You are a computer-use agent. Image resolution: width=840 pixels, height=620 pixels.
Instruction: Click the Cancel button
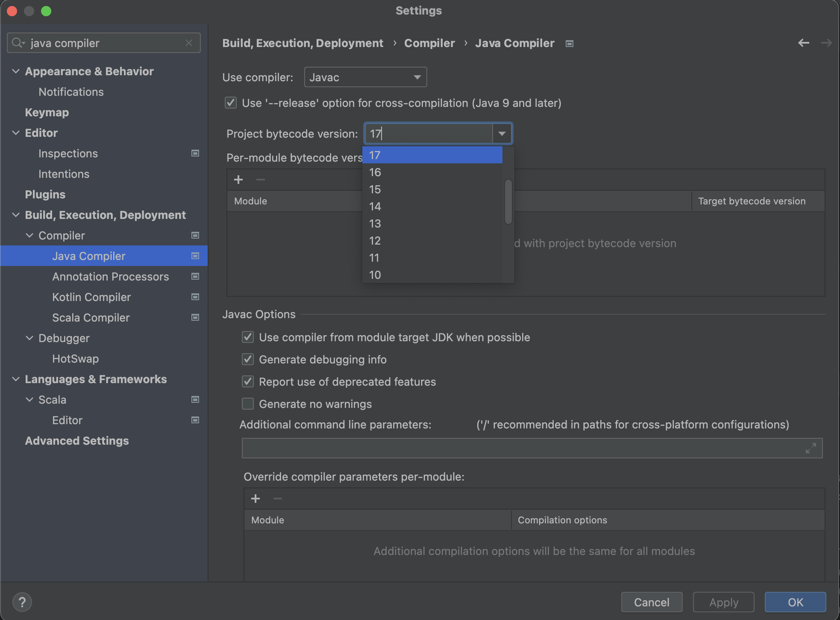pyautogui.click(x=651, y=602)
